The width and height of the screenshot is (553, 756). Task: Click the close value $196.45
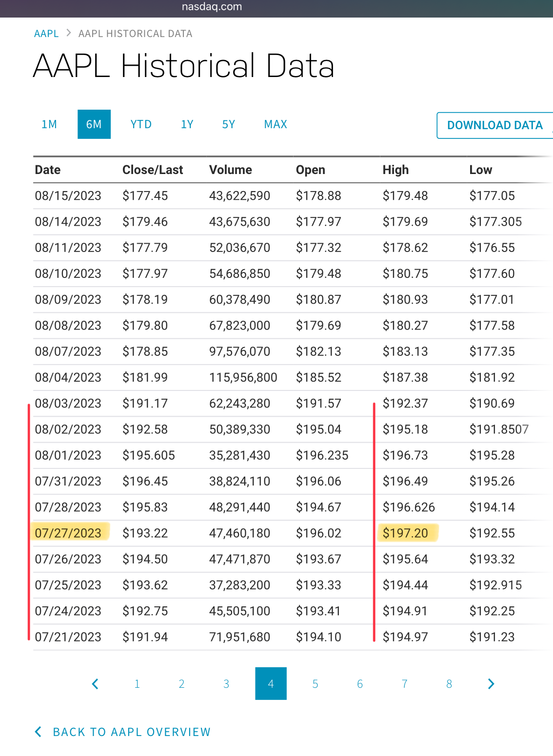tap(145, 482)
